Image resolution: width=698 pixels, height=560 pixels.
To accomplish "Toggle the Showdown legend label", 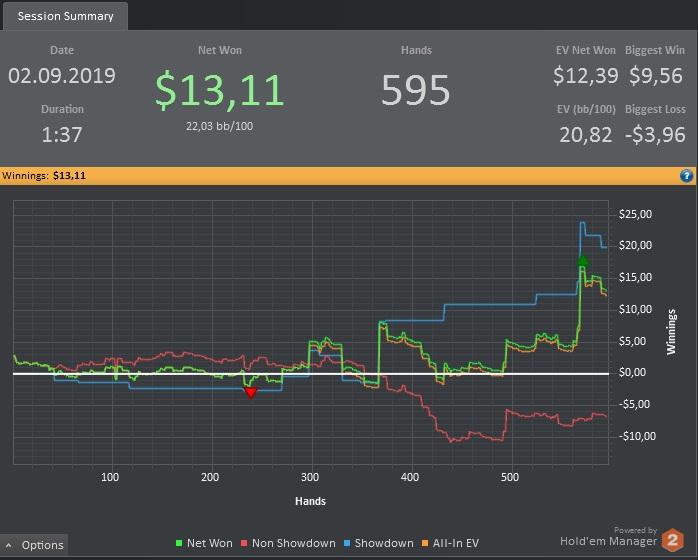I will [384, 543].
